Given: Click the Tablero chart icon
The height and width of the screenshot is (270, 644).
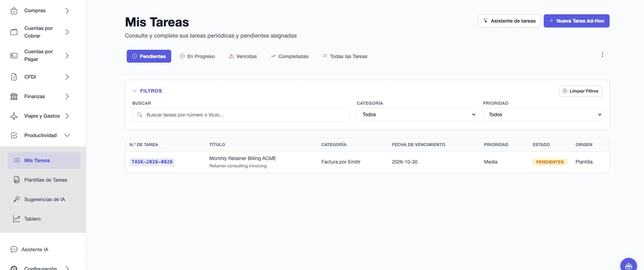Looking at the screenshot, I should [17, 219].
